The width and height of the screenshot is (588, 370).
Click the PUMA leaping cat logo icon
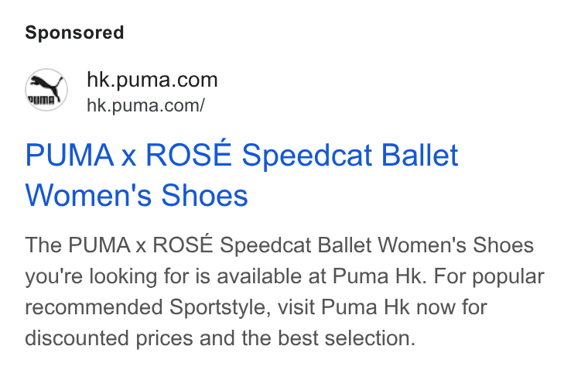46,90
